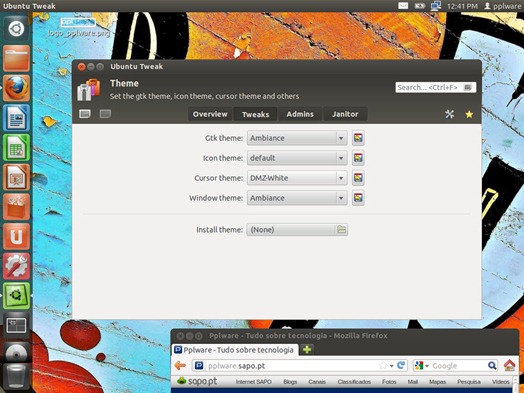Screen dimensions: 524x393
Task: Open the Ubuntu Dash home launcher
Action: click(x=16, y=28)
